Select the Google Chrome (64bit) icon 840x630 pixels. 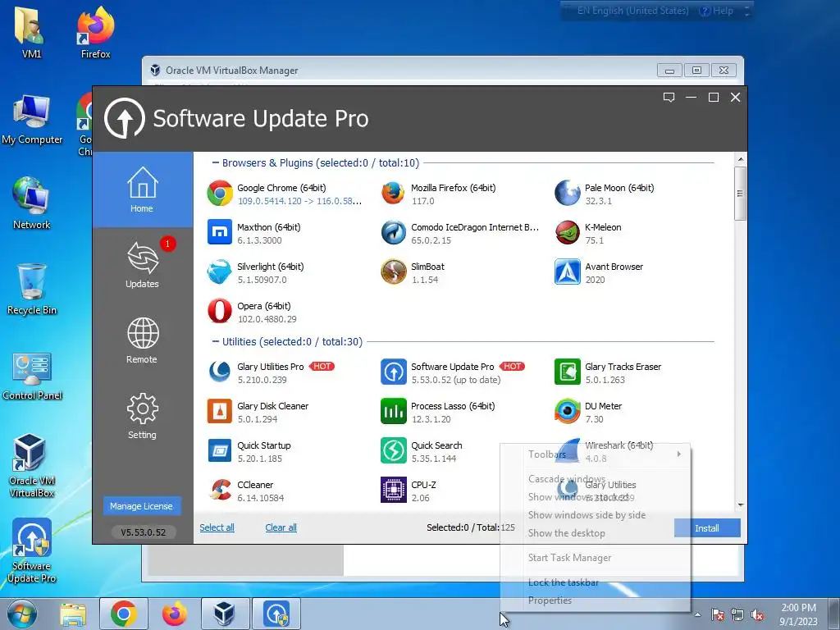220,194
